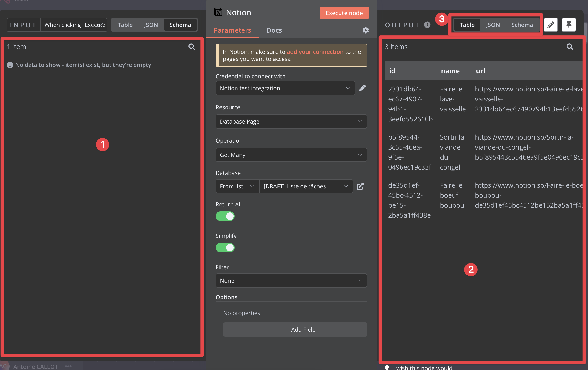Click the I wish this node would link
Image resolution: width=588 pixels, height=370 pixels.
pos(424,367)
